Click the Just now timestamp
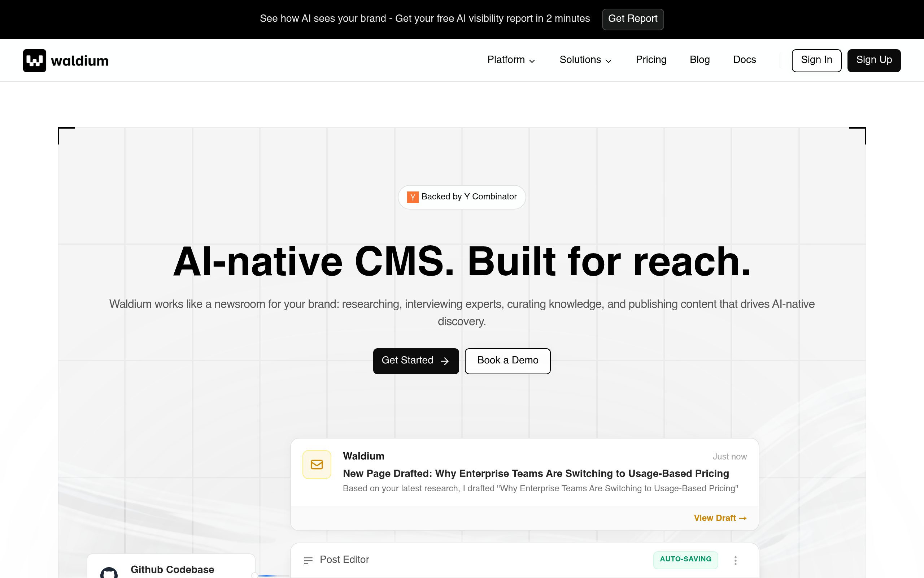924x578 pixels. (x=730, y=457)
